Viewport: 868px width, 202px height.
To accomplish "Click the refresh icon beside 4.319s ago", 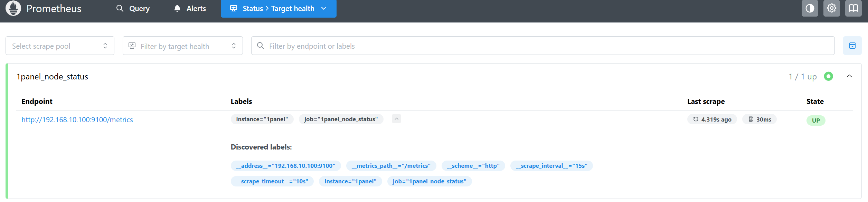I will (696, 119).
